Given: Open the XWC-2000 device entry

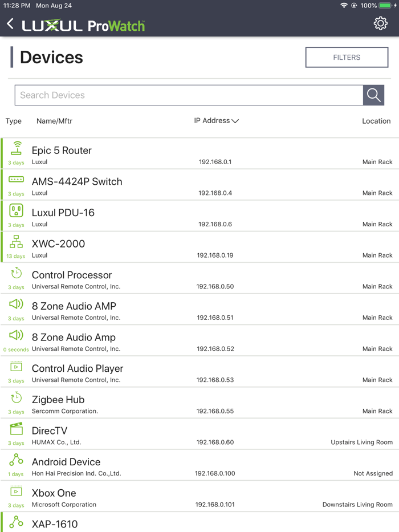Looking at the screenshot, I should coord(199,247).
